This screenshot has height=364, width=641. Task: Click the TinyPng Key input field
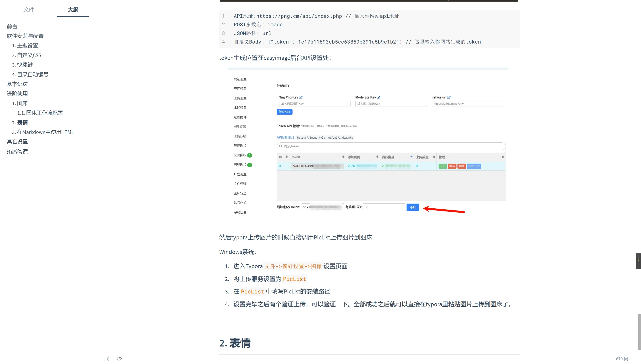pos(315,104)
